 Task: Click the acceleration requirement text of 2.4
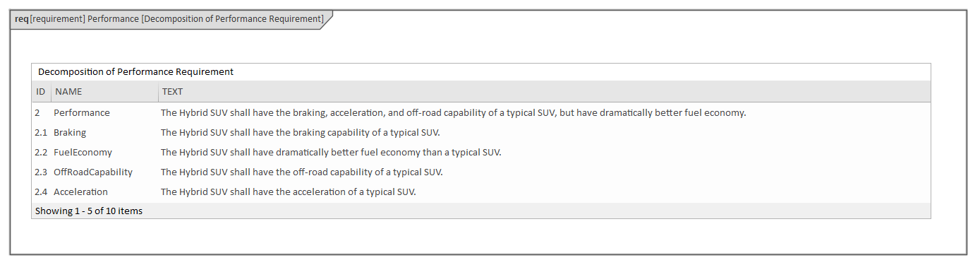(x=289, y=192)
